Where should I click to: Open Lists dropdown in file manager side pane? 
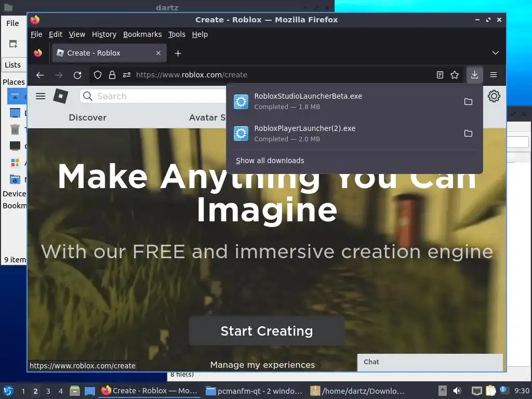point(14,65)
